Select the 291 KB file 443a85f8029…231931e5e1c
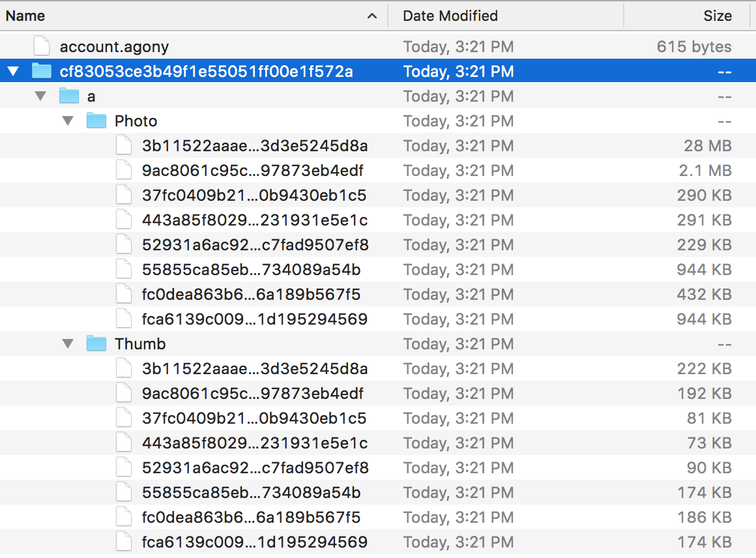The width and height of the screenshot is (756, 558). (x=255, y=220)
